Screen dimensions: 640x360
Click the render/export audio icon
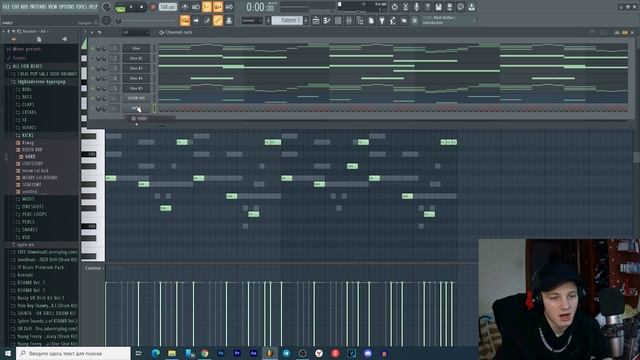point(449,7)
